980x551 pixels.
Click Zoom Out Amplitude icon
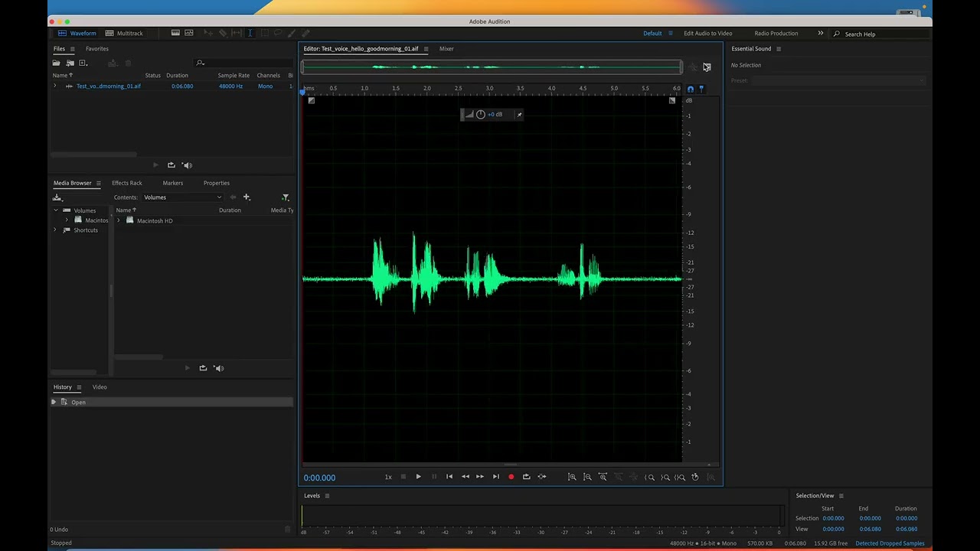[x=587, y=477]
